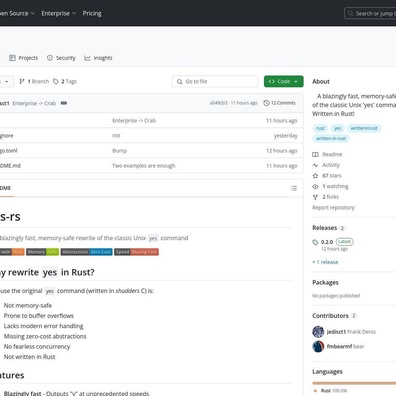Click the Search or jump to field

pos(370,14)
